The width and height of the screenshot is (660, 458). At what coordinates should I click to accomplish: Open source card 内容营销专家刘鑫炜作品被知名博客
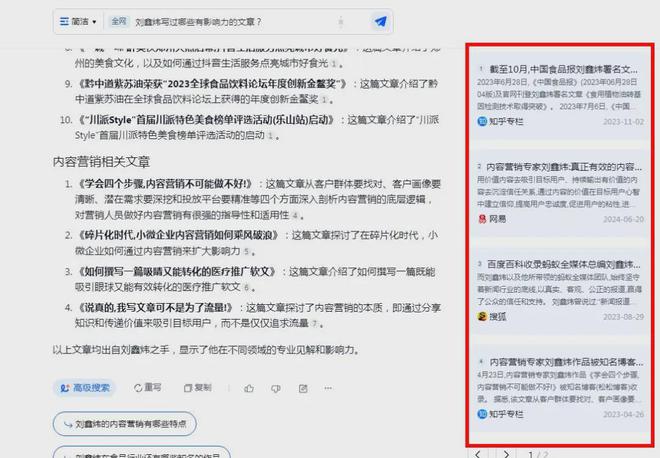560,388
